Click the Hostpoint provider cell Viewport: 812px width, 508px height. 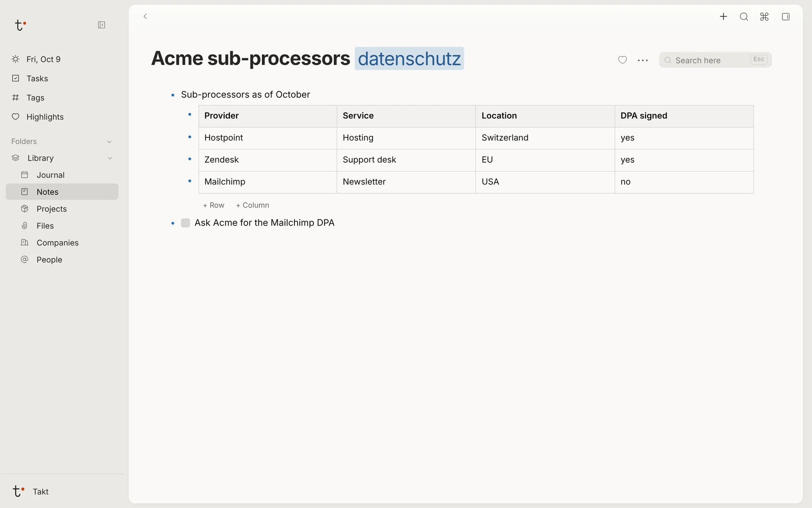268,138
